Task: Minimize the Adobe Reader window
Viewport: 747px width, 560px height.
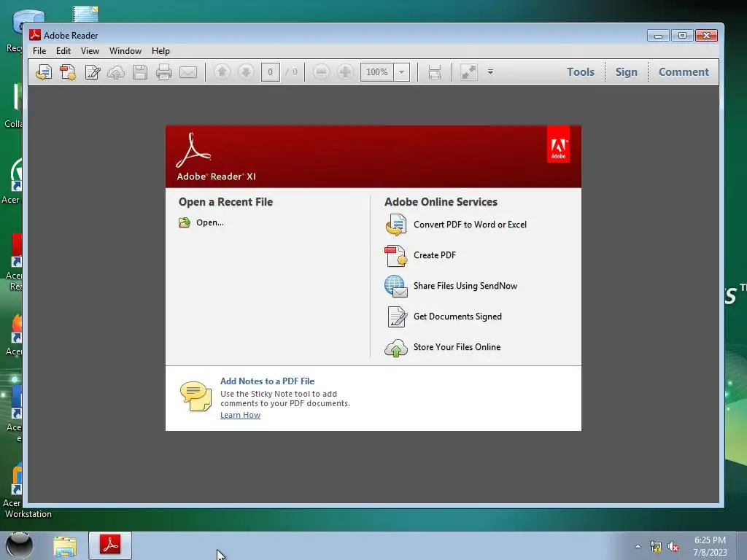Action: [659, 36]
